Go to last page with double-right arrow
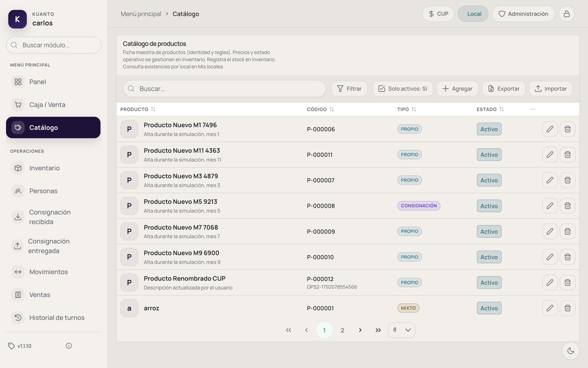Viewport: 588px width, 368px height. (378, 330)
